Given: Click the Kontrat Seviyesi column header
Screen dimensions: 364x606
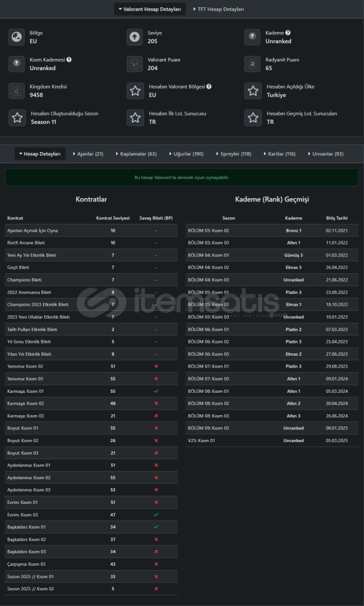Looking at the screenshot, I should [x=113, y=218].
